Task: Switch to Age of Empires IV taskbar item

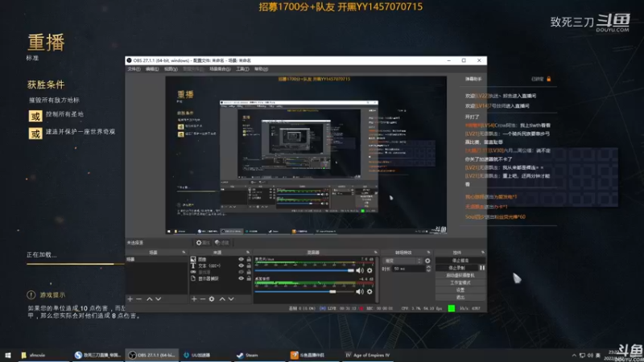Action: [x=368, y=355]
